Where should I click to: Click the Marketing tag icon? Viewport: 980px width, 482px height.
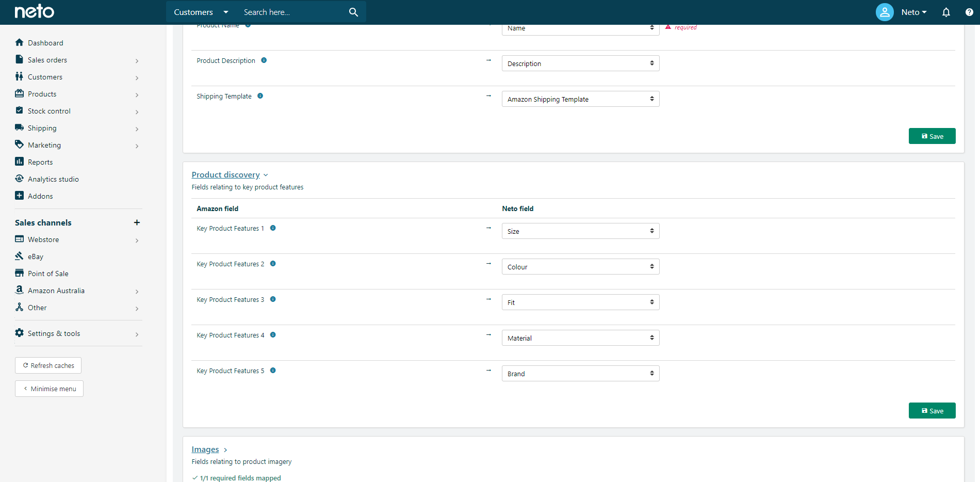[x=20, y=144]
